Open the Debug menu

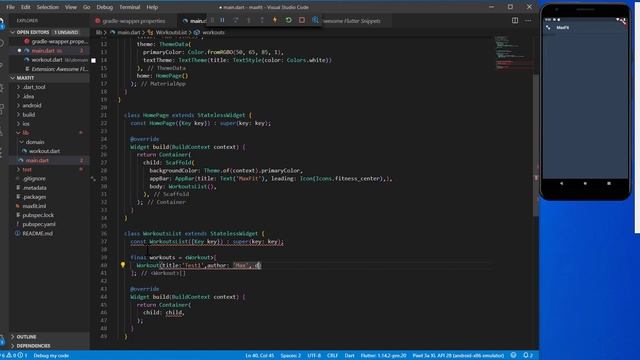click(x=104, y=7)
